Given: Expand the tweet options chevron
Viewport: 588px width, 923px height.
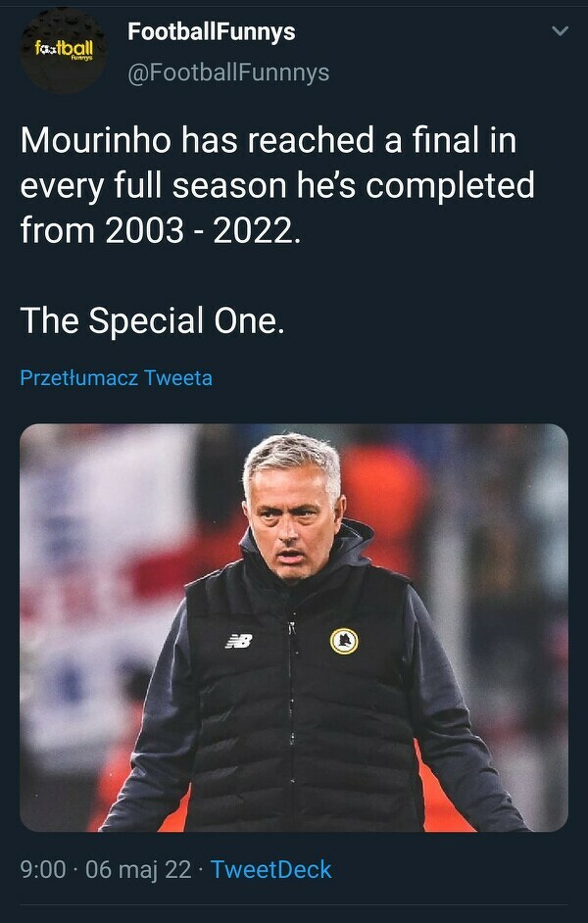Looking at the screenshot, I should click(x=560, y=32).
